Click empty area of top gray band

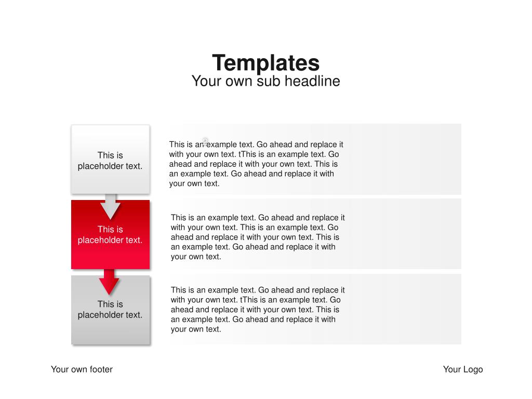(404, 159)
